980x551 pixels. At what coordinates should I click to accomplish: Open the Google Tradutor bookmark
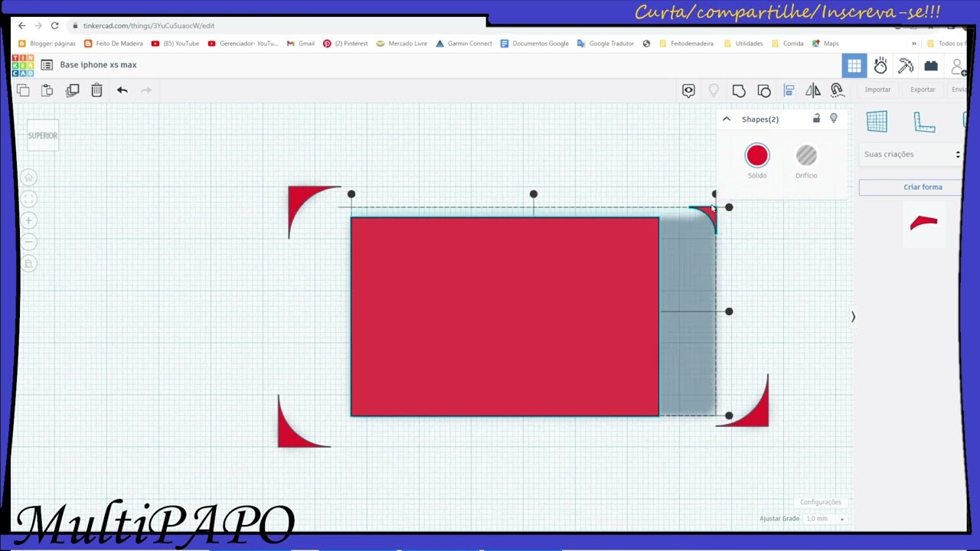tap(606, 44)
